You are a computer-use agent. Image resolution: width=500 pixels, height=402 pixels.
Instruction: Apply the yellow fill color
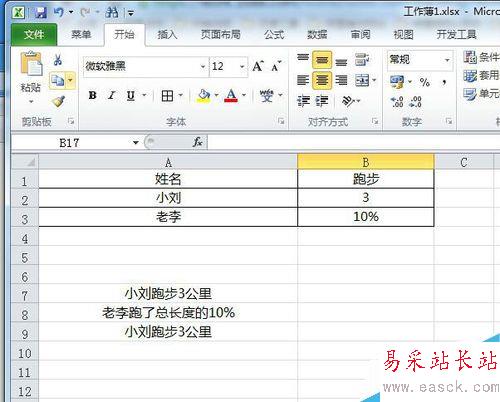(204, 96)
